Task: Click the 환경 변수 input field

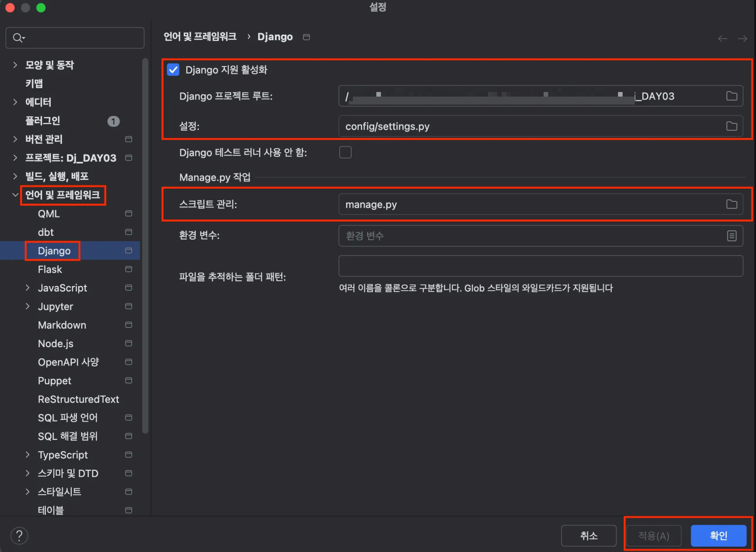Action: click(x=541, y=236)
